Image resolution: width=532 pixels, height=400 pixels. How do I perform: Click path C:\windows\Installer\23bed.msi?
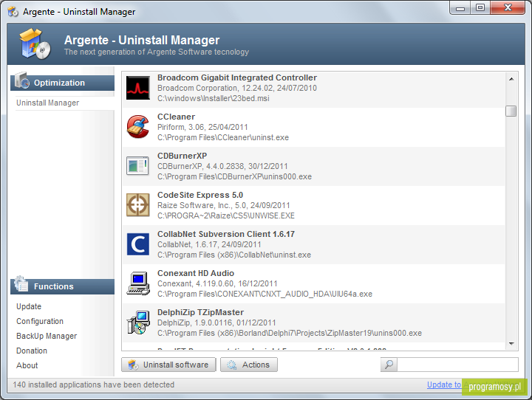coord(214,98)
